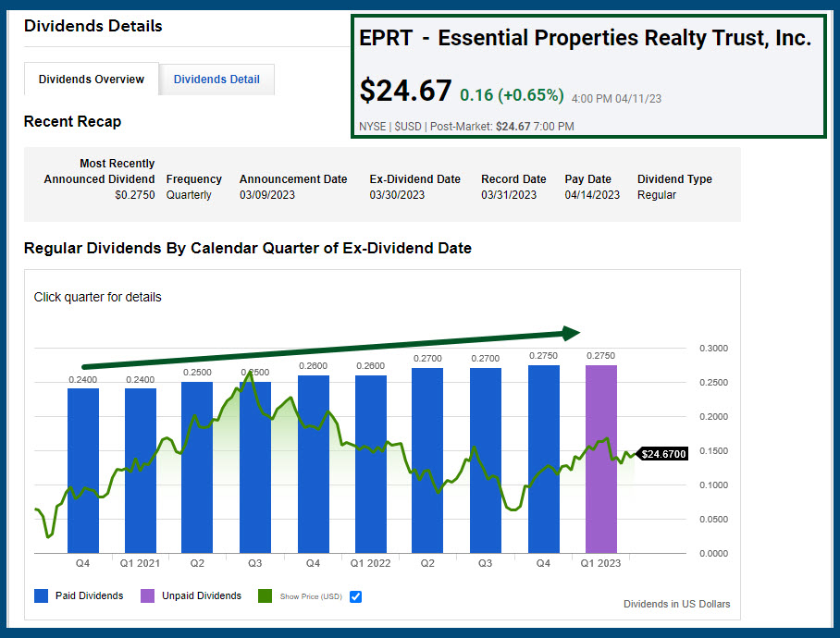Viewport: 840px width, 638px height.
Task: Click the Unpaid Dividends legend label
Action: click(x=202, y=596)
